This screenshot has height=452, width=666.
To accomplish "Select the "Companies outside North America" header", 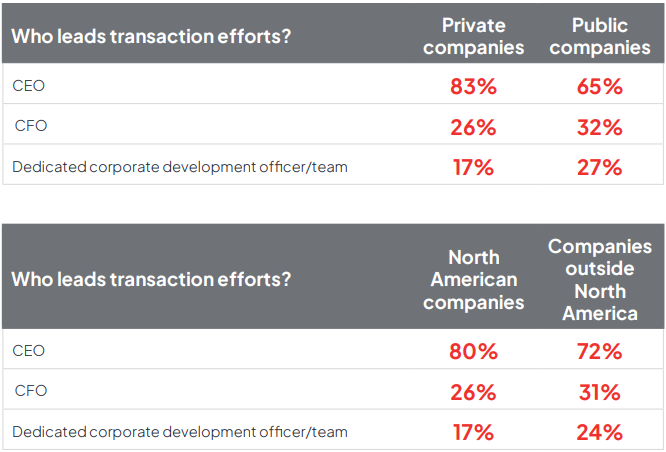I will pos(599,279).
